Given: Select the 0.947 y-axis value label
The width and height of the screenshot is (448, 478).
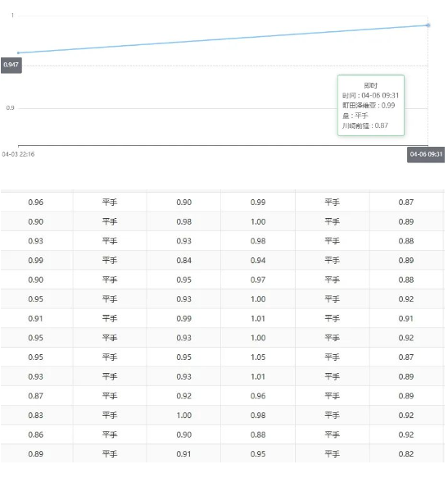Looking at the screenshot, I should tap(11, 65).
